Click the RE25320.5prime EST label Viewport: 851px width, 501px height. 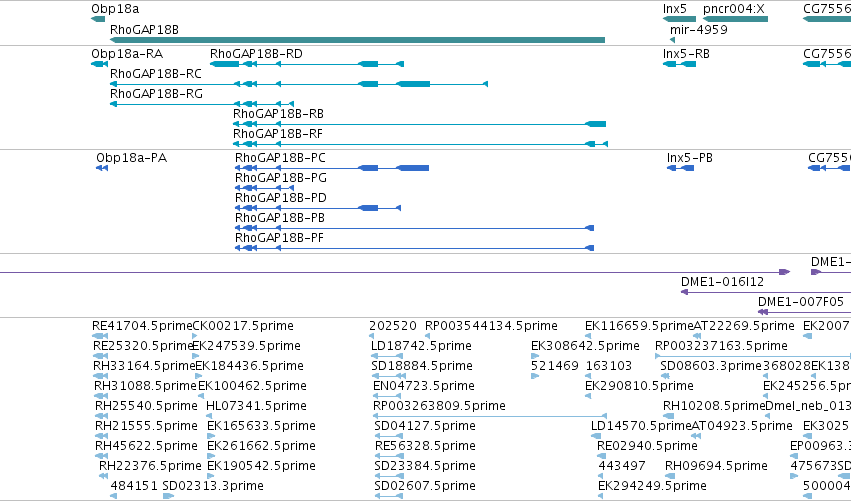click(143, 346)
